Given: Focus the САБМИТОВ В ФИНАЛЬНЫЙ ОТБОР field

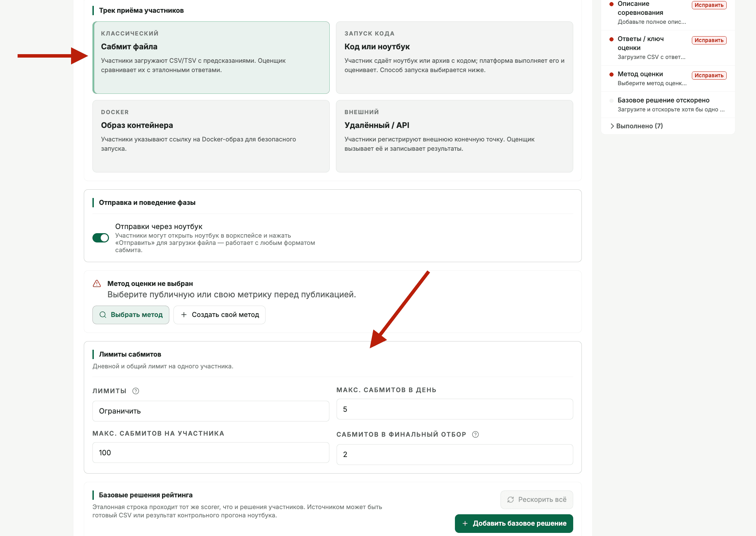Looking at the screenshot, I should tap(455, 455).
